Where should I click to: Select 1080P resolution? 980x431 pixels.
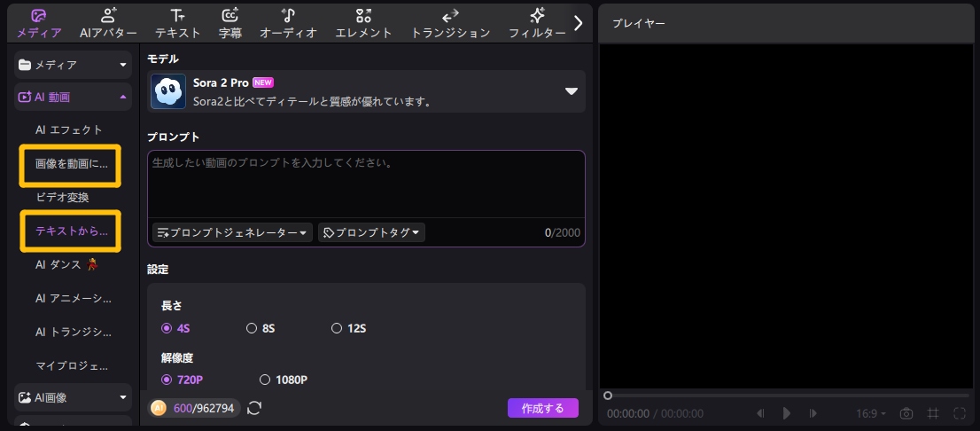click(284, 380)
